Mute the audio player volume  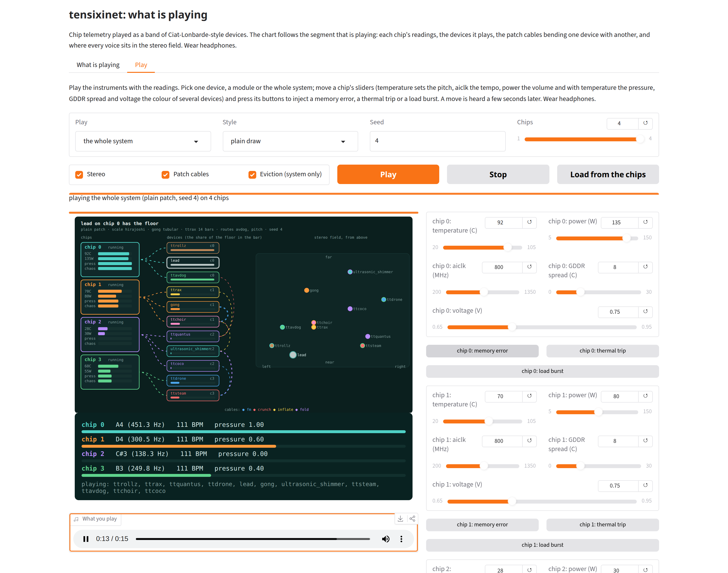386,539
